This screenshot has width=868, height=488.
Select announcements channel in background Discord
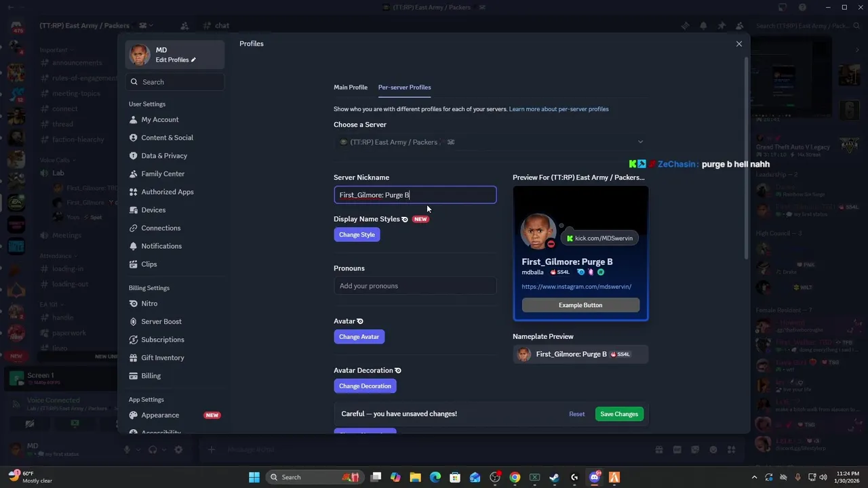coord(77,62)
